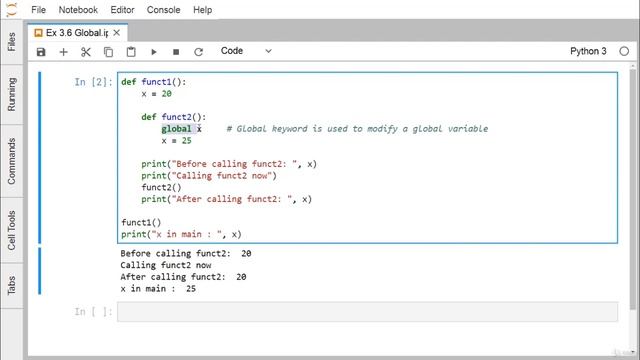Click the JupyterLab logo icon
640x360 pixels.
[x=12, y=9]
